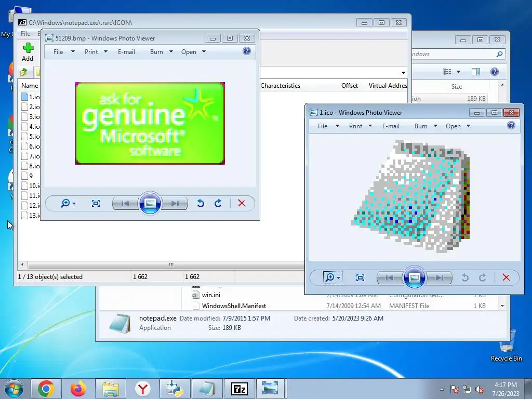Show hidden tray icons arrow

coord(442,389)
